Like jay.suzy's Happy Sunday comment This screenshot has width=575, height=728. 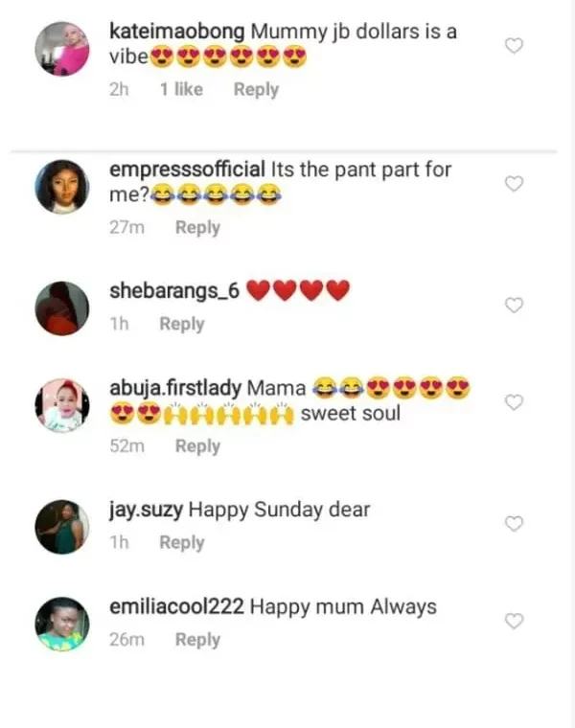pyautogui.click(x=514, y=523)
